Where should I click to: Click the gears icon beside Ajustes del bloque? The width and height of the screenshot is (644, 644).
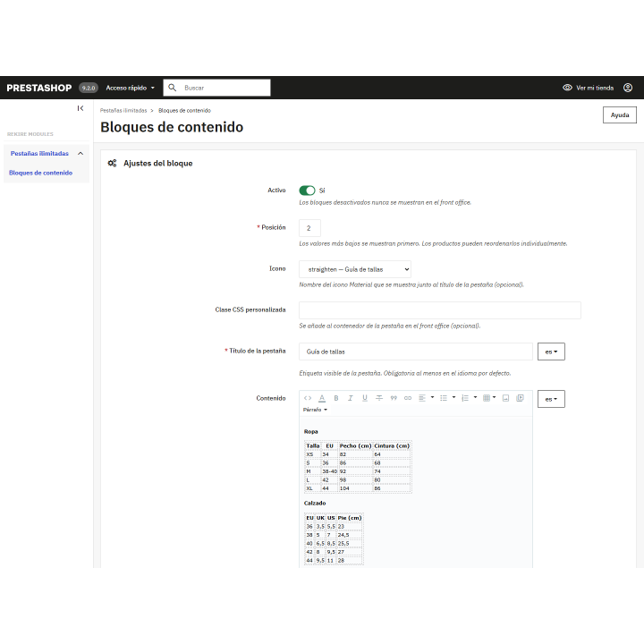(112, 163)
